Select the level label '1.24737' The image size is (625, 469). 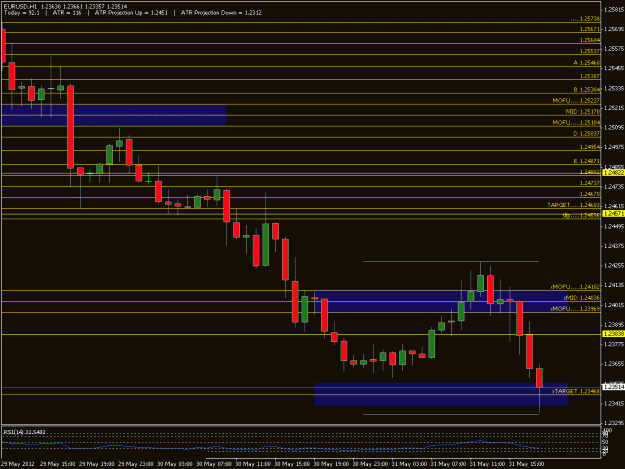tap(590, 183)
